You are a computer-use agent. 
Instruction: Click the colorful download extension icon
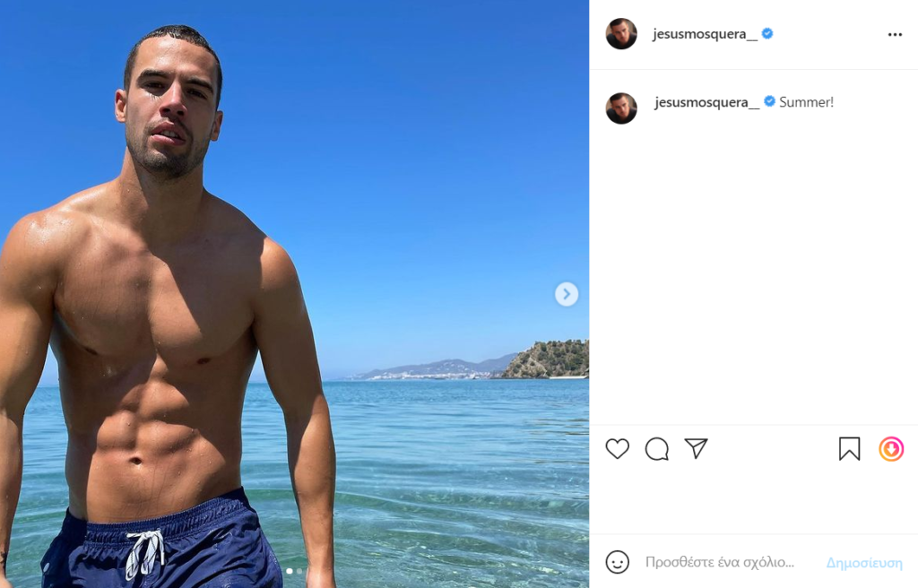[891, 449]
